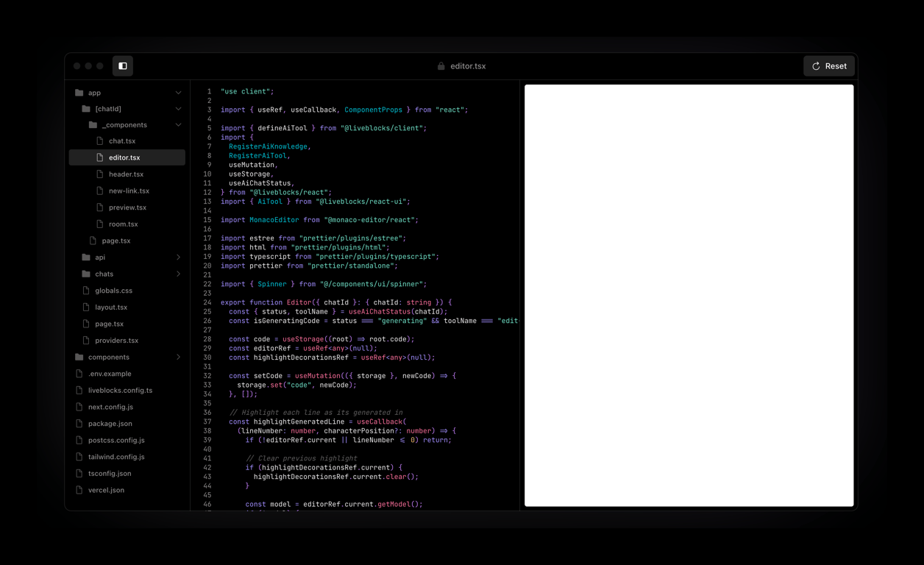Screen dimensions: 924x565
Task: Open providers.tsx file
Action: tap(127, 341)
